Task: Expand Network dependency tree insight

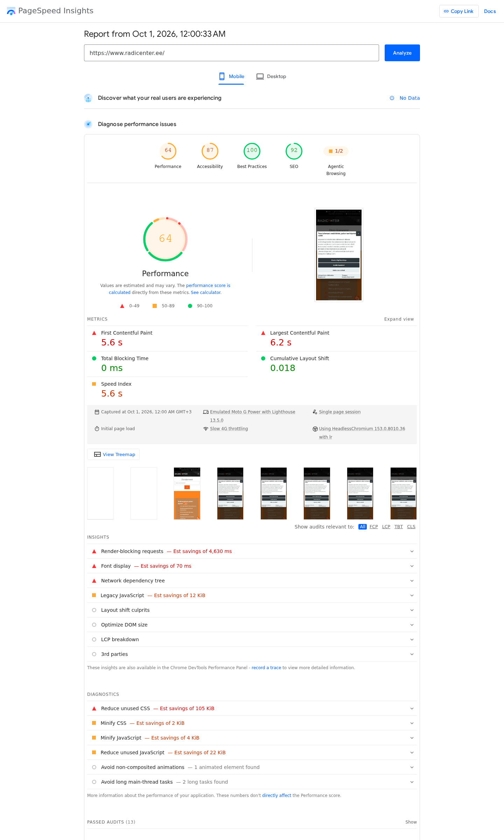Action: (252, 581)
